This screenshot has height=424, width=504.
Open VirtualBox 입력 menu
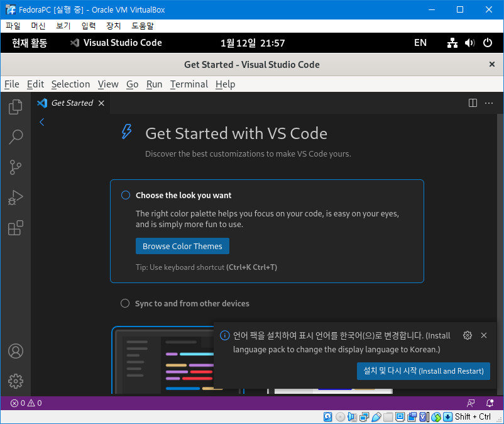[89, 26]
